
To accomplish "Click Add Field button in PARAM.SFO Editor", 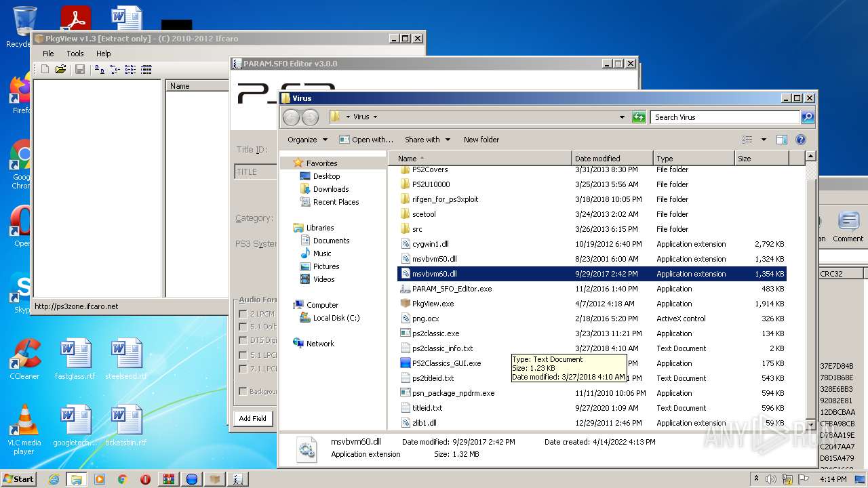I will pos(253,418).
